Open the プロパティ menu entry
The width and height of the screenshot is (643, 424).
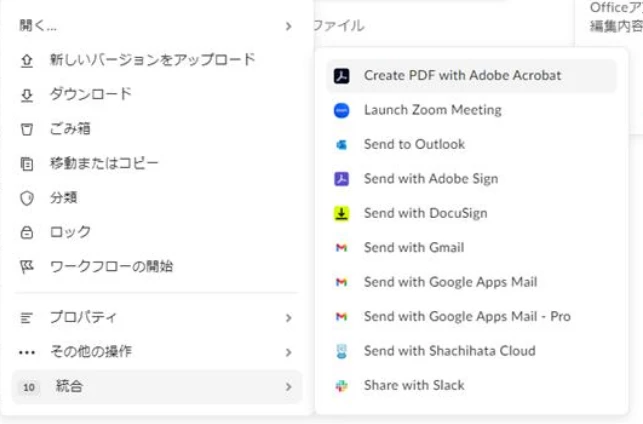click(157, 318)
